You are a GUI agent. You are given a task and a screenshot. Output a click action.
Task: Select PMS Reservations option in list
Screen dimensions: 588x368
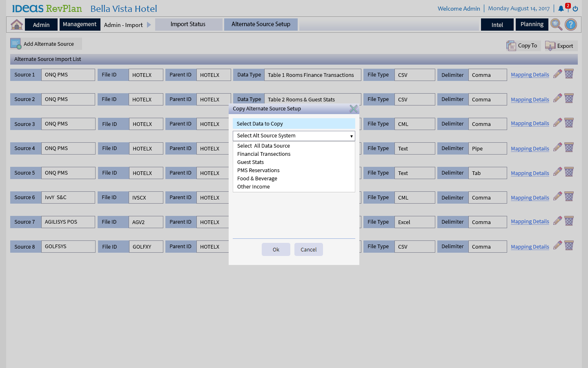pyautogui.click(x=258, y=171)
